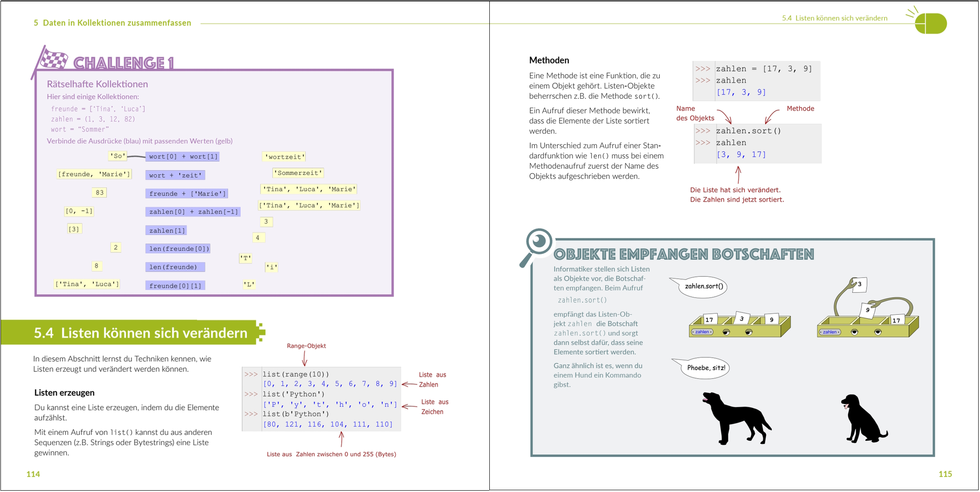Click the chapter header '5 Daten in Kollektionen zusammenfassen'

tap(112, 22)
